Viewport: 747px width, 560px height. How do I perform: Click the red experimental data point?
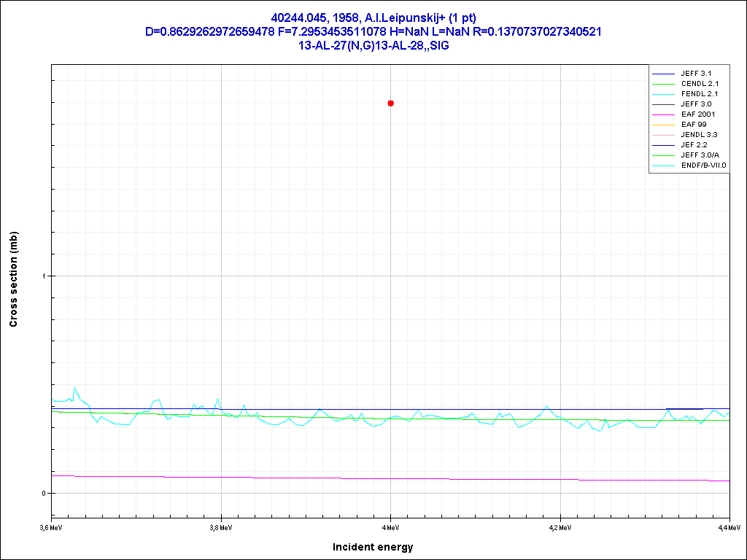391,104
